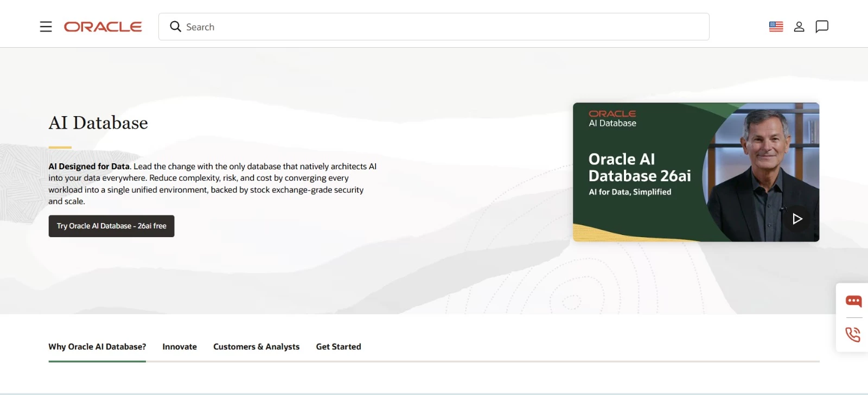Viewport: 868px width, 395px height.
Task: Open the Oracle AI Database 26ai video thumbnail
Action: pos(696,172)
